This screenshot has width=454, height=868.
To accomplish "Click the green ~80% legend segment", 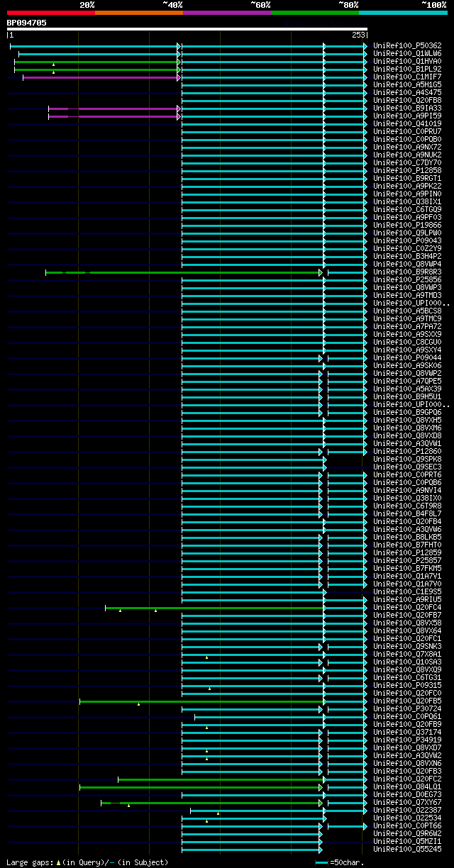I will tap(315, 13).
